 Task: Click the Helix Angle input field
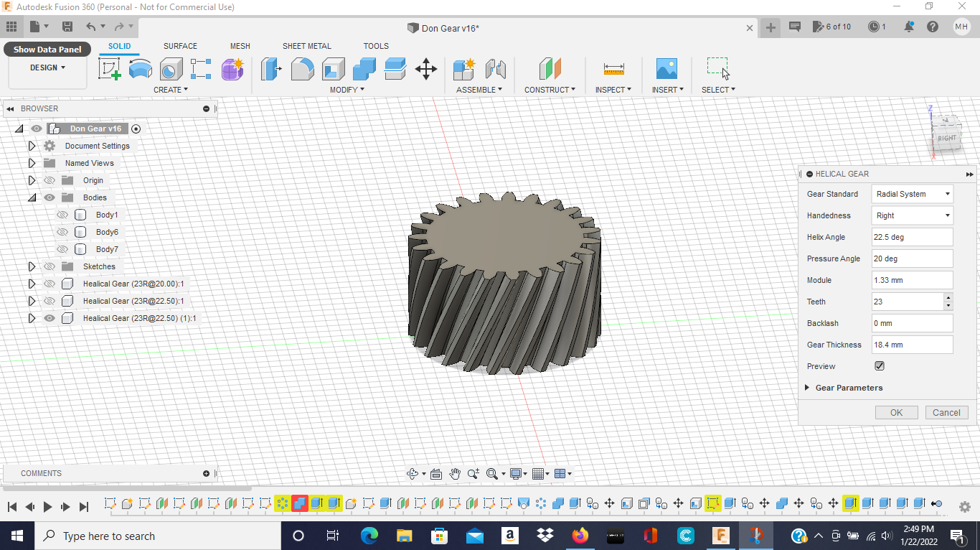[913, 237]
